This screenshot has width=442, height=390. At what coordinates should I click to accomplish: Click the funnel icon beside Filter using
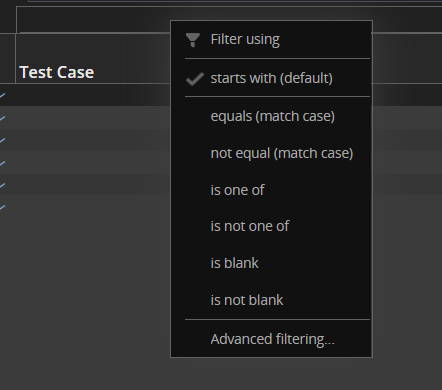pos(193,40)
